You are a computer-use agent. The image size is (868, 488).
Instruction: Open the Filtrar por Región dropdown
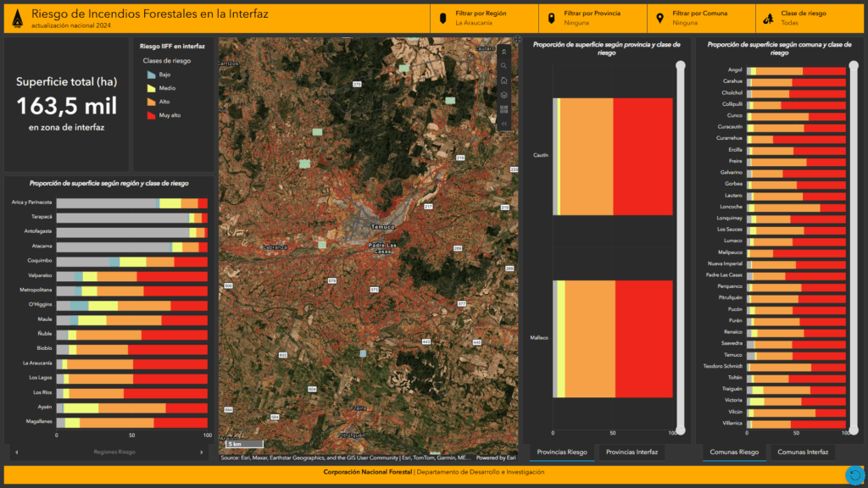pos(483,18)
